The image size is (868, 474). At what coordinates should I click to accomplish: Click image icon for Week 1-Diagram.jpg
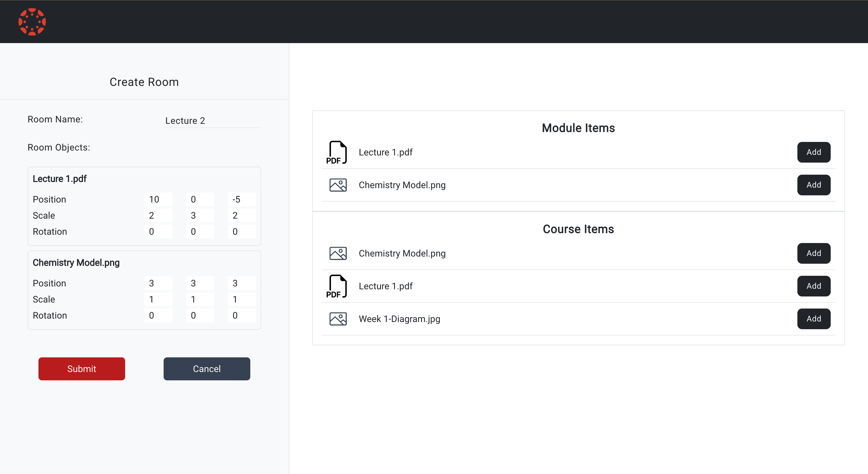point(338,319)
